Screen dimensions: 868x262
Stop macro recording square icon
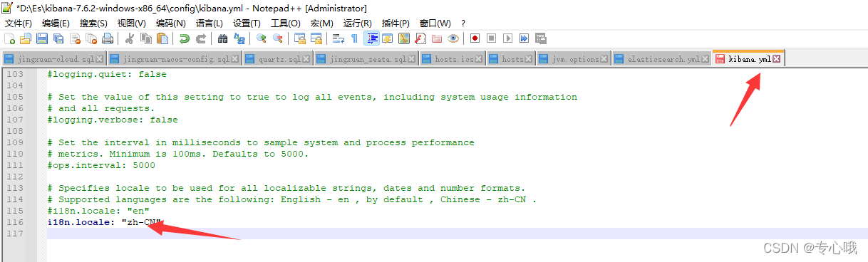[492, 38]
